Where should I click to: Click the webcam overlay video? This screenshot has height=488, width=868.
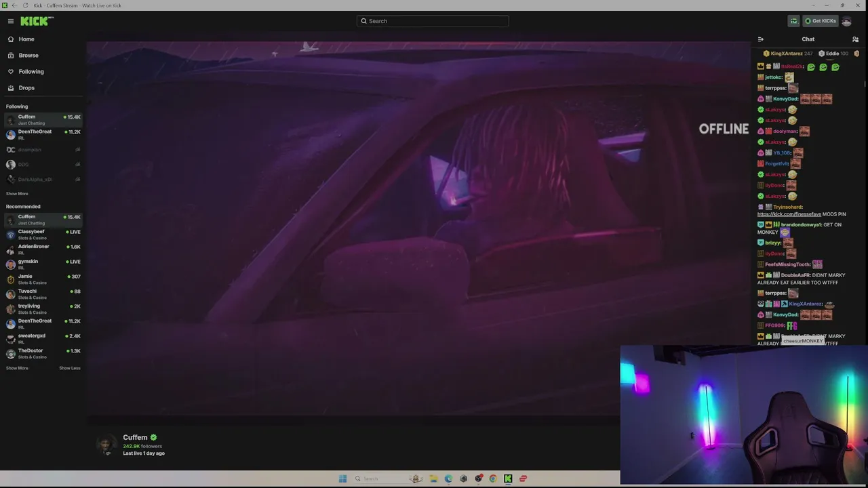744,415
